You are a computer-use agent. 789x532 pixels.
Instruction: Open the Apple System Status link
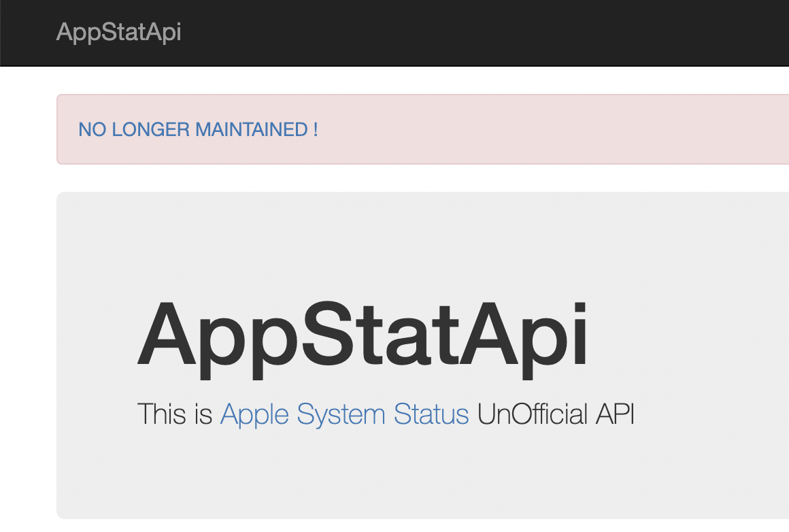(345, 415)
